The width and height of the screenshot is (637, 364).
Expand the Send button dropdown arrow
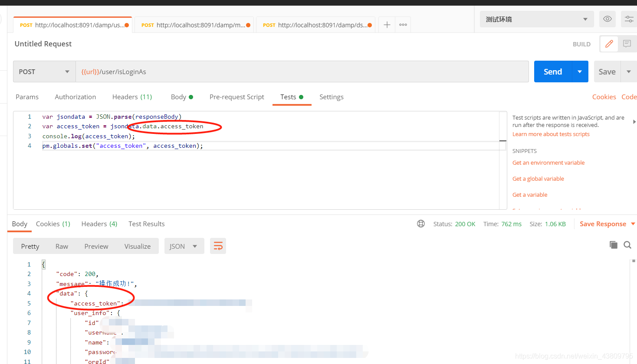[x=580, y=71]
